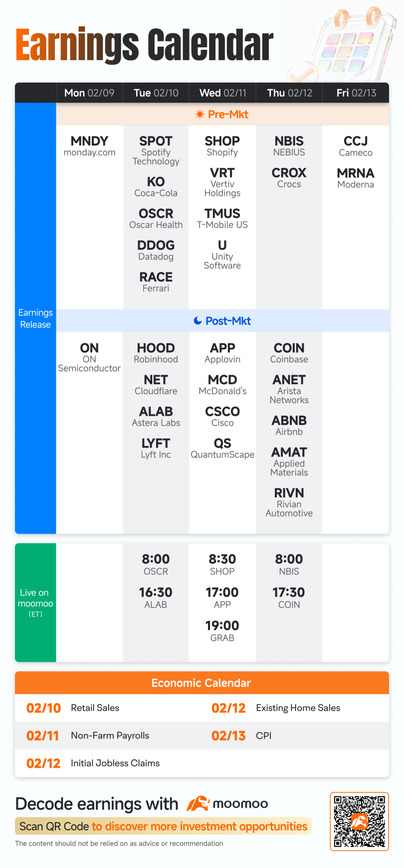Image resolution: width=404 pixels, height=868 pixels.
Task: Click the green Live on moomoo label
Action: click(x=35, y=602)
